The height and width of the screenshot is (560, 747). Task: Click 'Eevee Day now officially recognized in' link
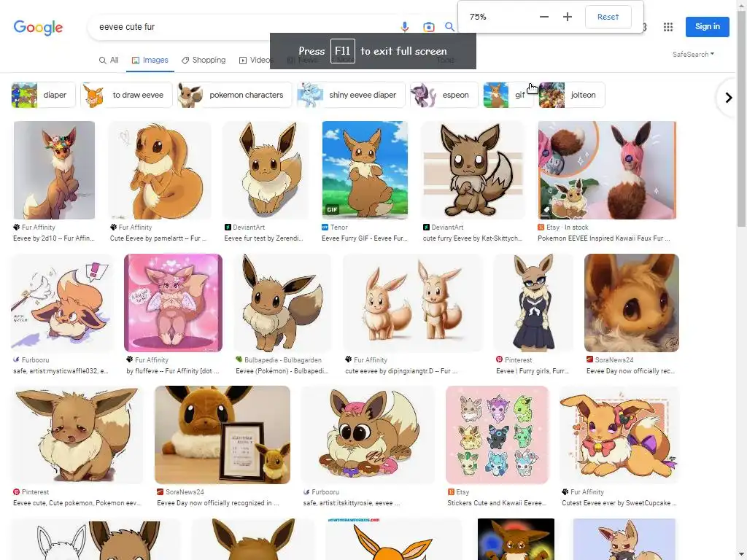(217, 503)
